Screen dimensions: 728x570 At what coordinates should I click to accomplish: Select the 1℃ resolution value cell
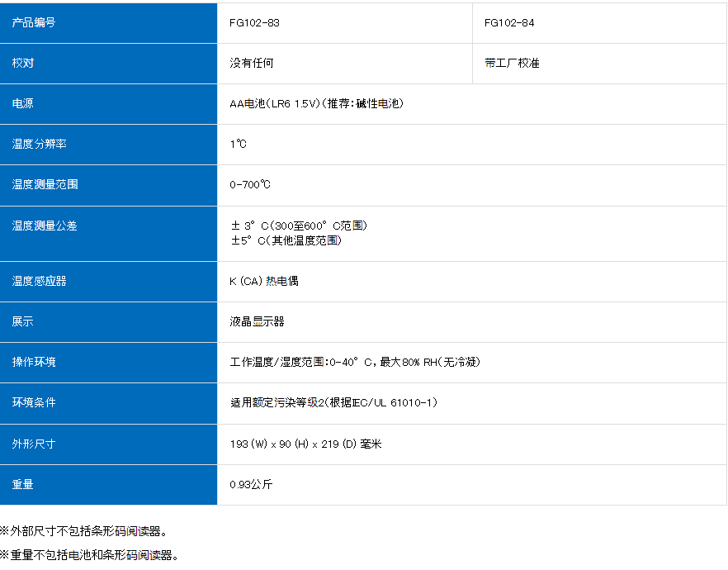tap(235, 144)
